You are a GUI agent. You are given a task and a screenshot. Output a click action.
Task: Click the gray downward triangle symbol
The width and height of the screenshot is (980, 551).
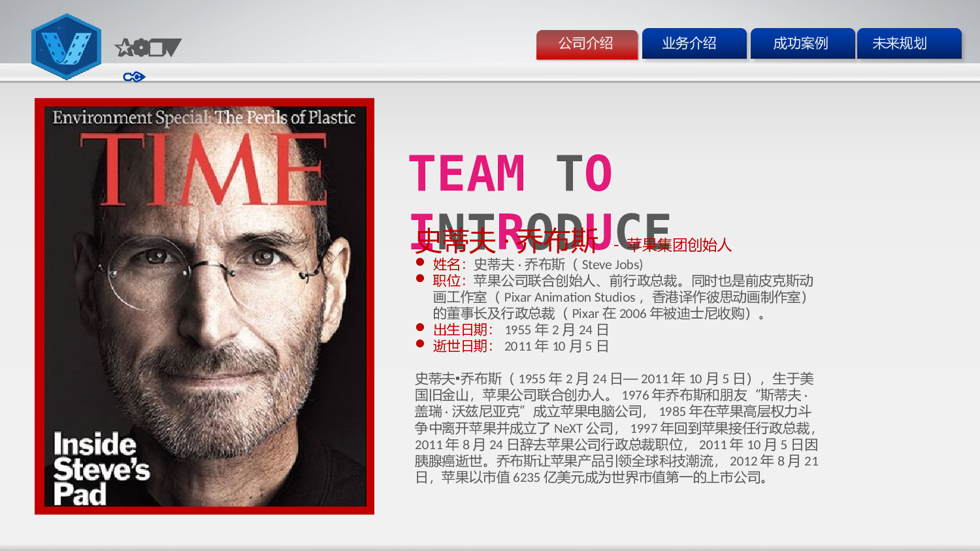click(173, 48)
